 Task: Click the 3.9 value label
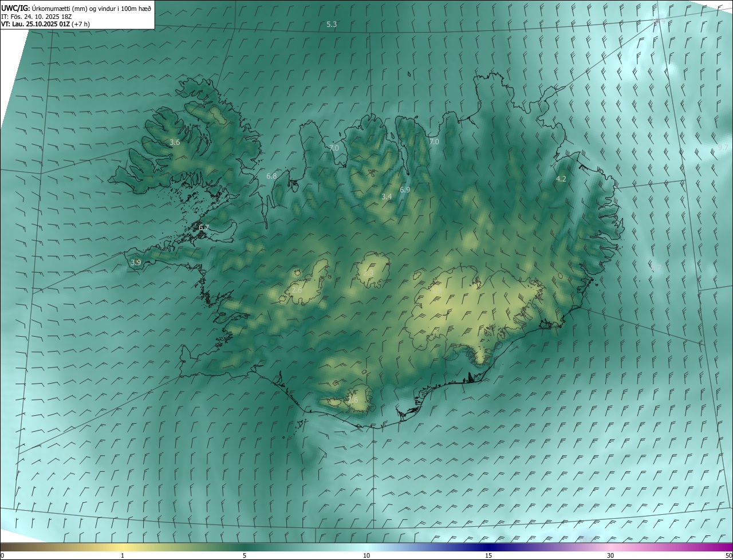(136, 262)
